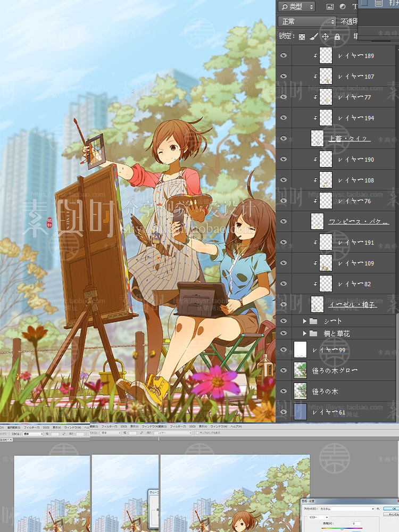Toggle visibility of レイヤー77

pyautogui.click(x=284, y=97)
